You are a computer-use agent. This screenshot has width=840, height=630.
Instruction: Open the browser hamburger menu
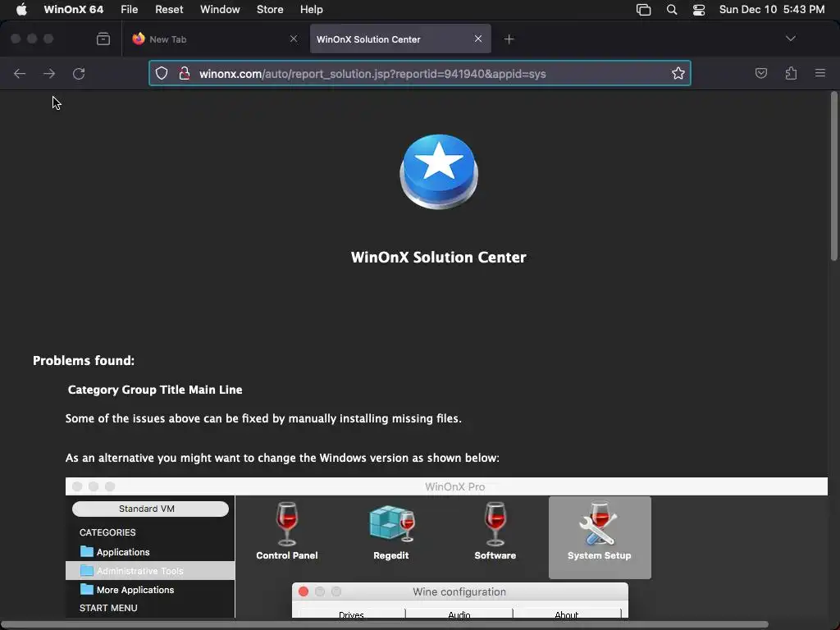[819, 73]
